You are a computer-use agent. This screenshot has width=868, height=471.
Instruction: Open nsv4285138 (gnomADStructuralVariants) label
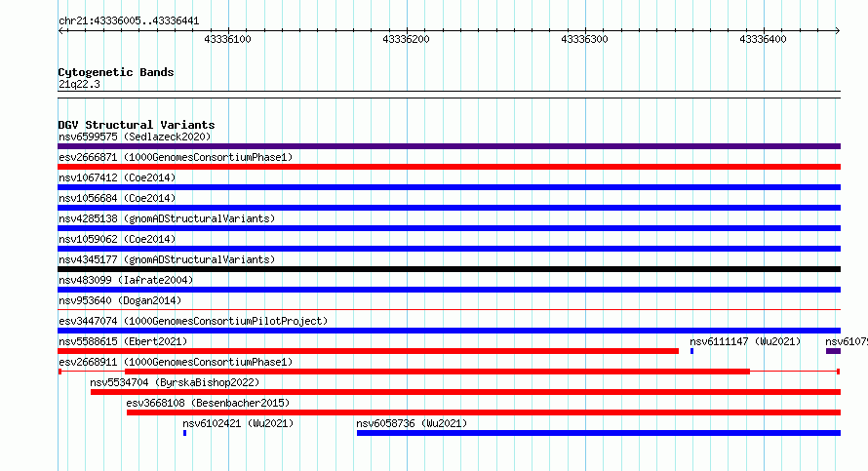tap(167, 218)
